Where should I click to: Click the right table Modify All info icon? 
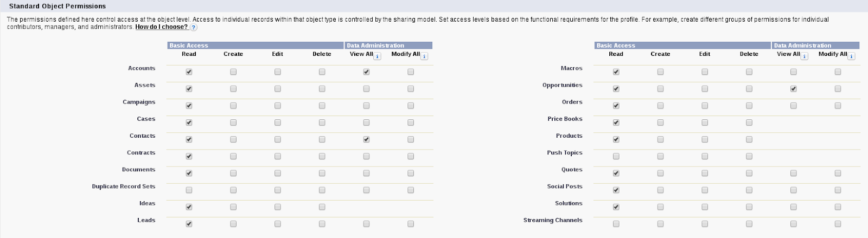tap(852, 56)
